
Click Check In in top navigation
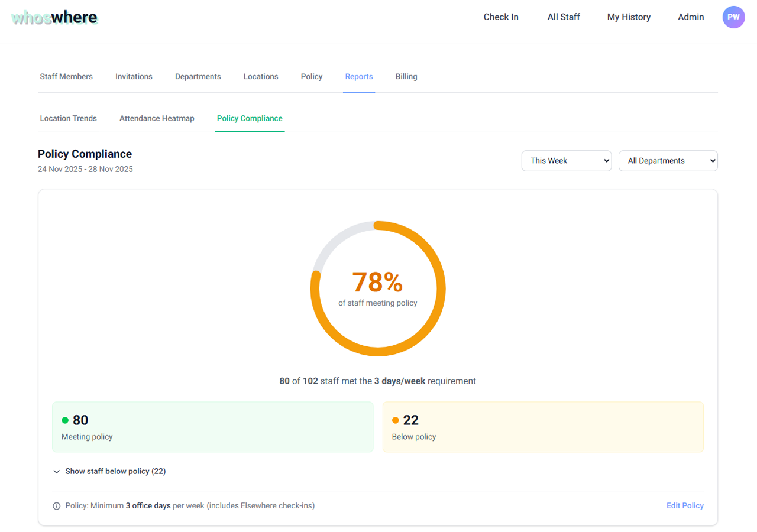(x=501, y=17)
